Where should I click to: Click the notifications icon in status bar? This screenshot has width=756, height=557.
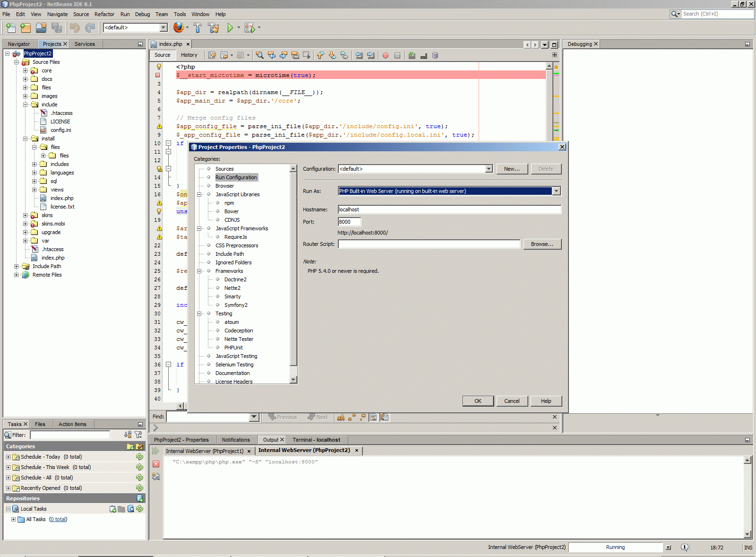click(x=685, y=547)
